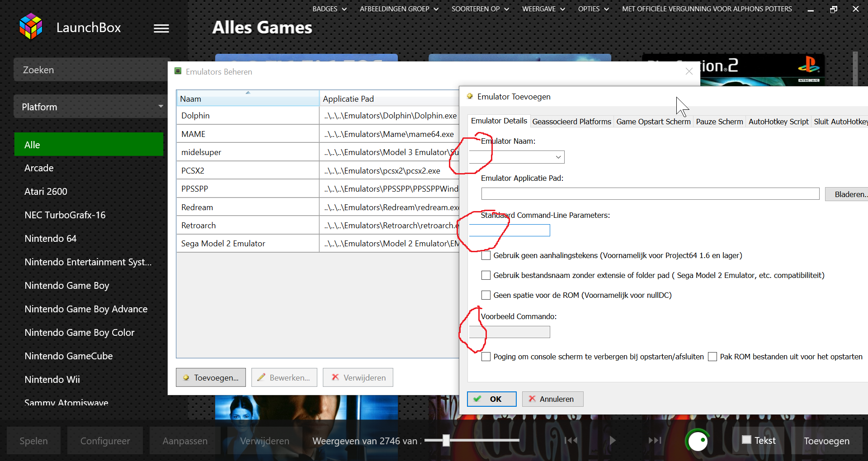Open the hamburger side menu
The width and height of the screenshot is (868, 461).
click(161, 28)
